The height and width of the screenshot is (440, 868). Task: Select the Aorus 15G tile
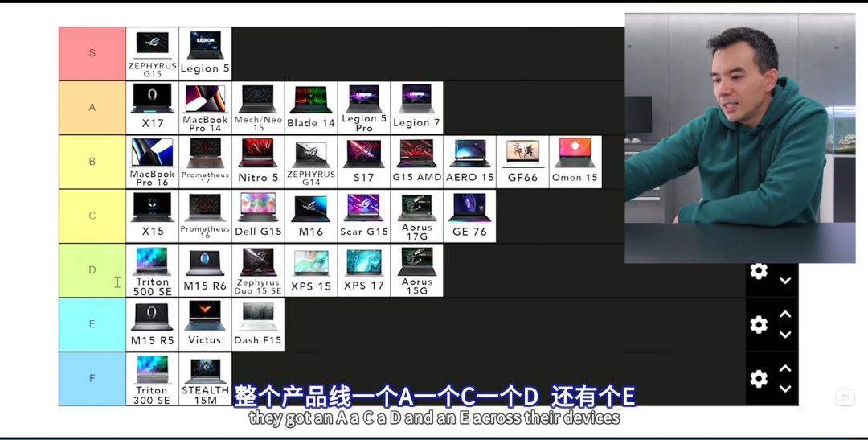click(416, 270)
